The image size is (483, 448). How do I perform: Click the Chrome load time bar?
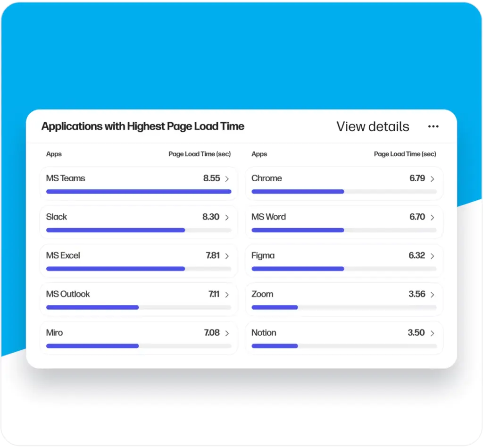(344, 192)
